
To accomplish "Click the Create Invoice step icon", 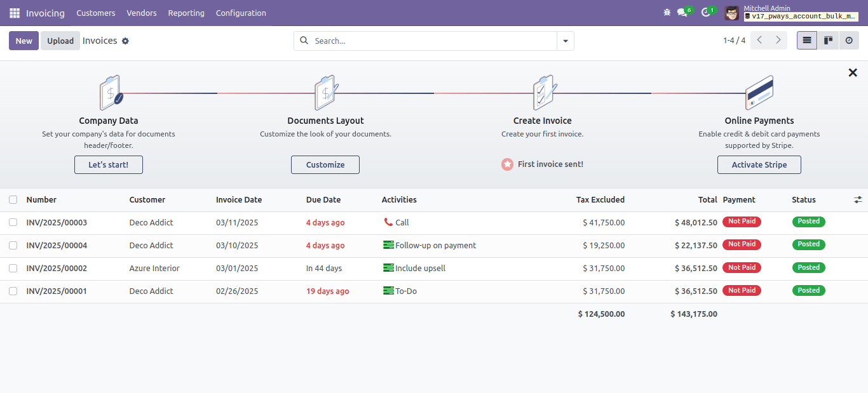I will click(x=544, y=93).
